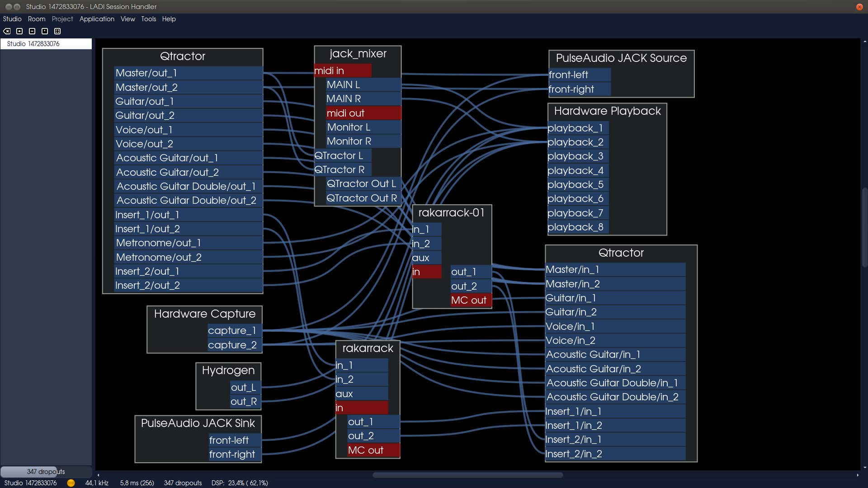The height and width of the screenshot is (488, 868).
Task: Select Hydrogen out_L port
Action: click(x=245, y=388)
